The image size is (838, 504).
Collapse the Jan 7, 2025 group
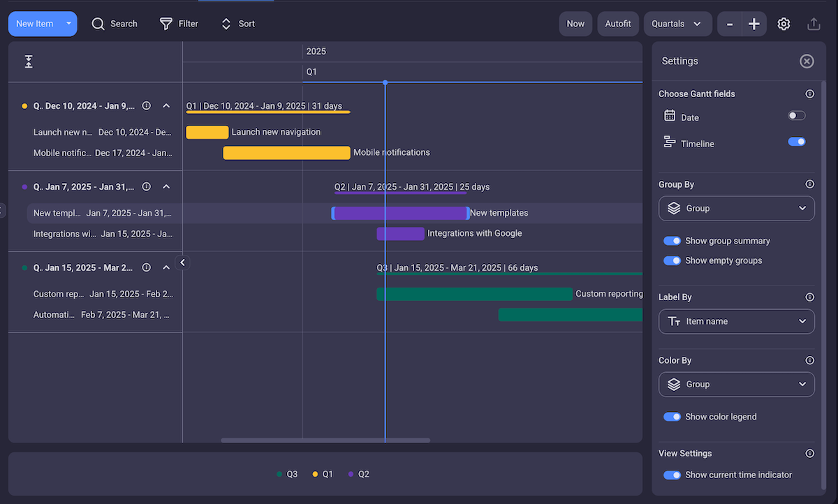[x=166, y=187]
